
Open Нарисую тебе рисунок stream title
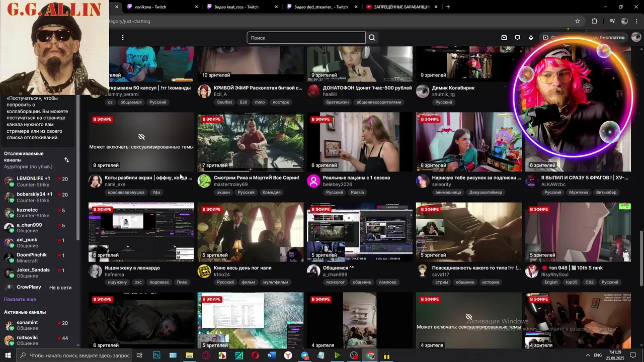476,177
